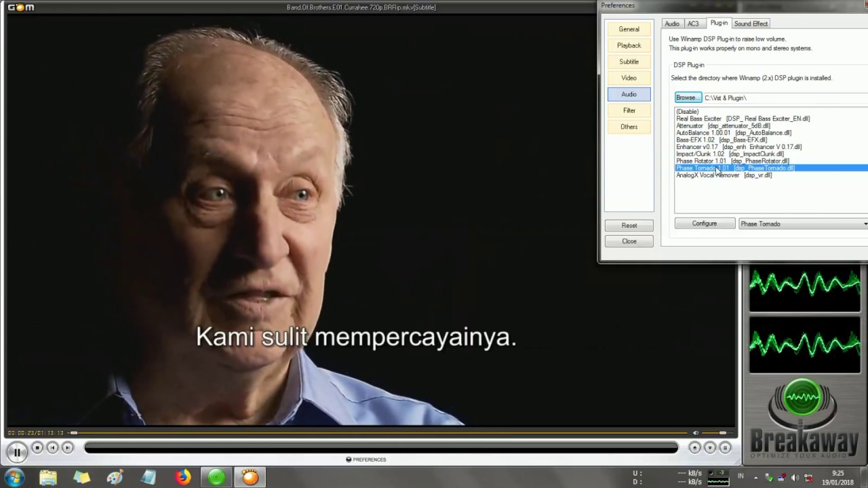Open GOM control panel round button
The image size is (868, 488).
tap(709, 447)
